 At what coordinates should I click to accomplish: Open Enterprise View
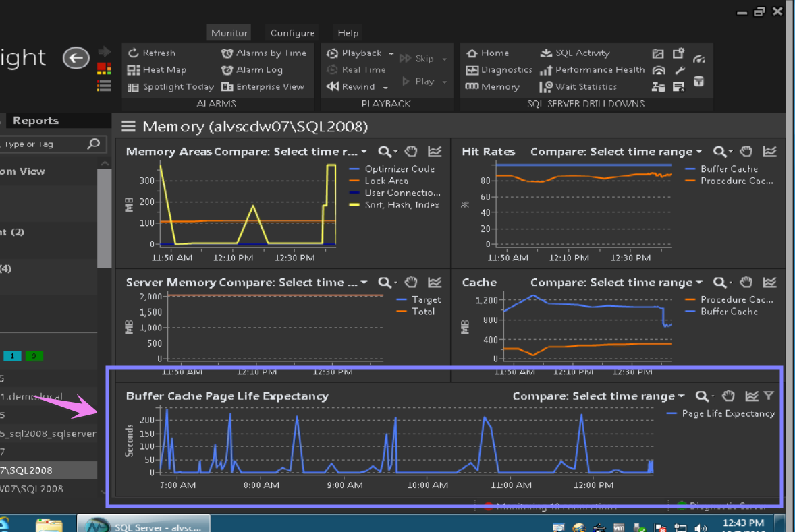pyautogui.click(x=263, y=86)
